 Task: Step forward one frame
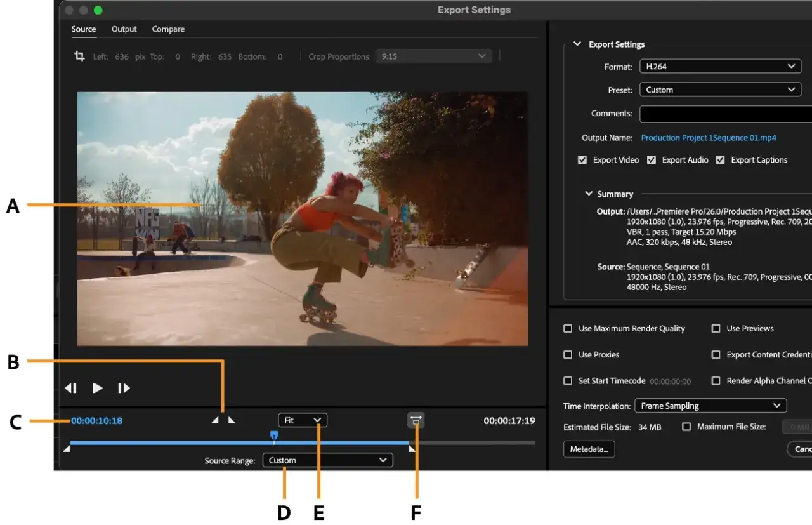[x=124, y=388]
